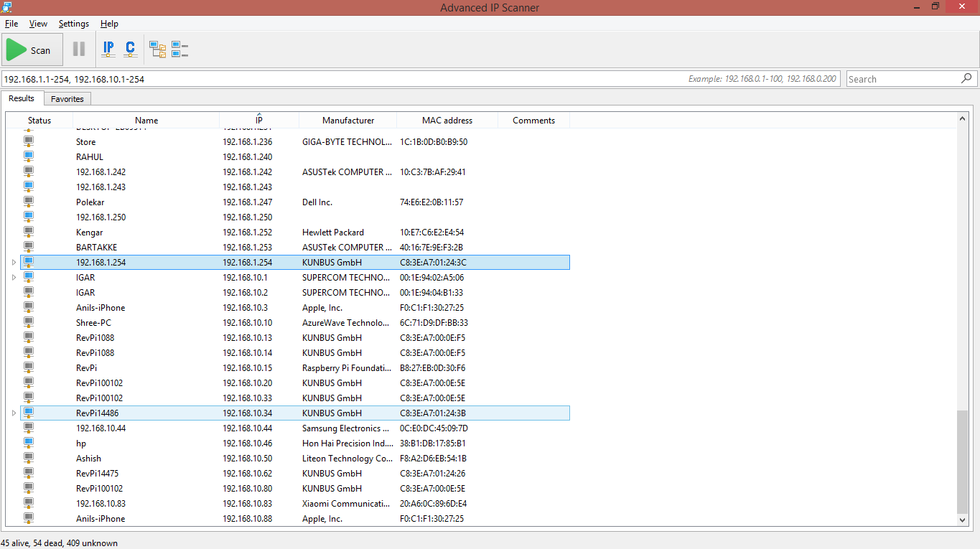Select the Store device name
Viewport: 980px width, 549px height.
pyautogui.click(x=85, y=142)
